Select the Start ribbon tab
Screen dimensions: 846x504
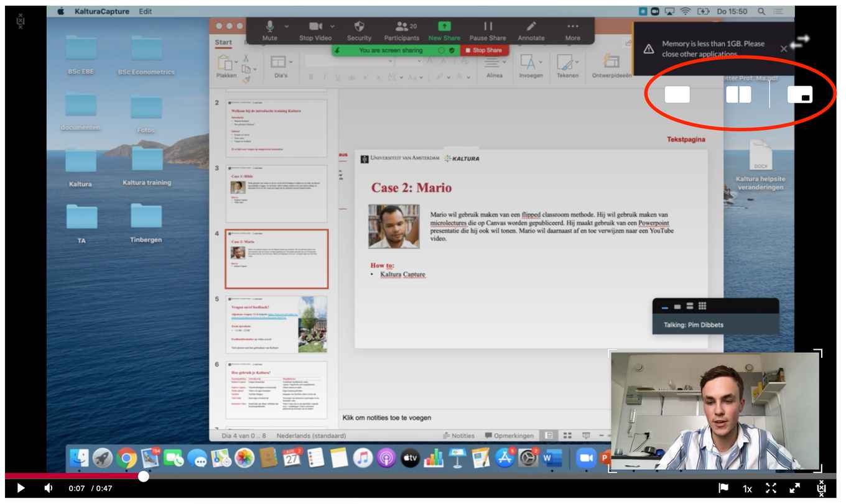tap(223, 42)
